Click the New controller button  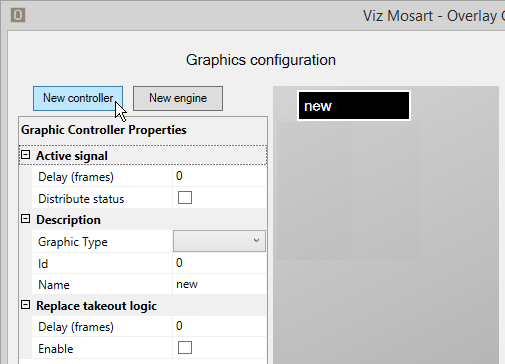coord(78,98)
